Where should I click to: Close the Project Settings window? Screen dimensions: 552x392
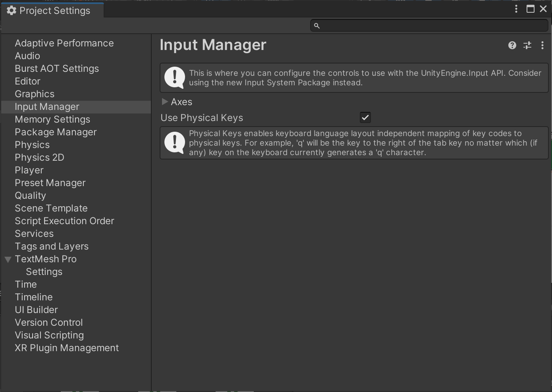point(543,9)
